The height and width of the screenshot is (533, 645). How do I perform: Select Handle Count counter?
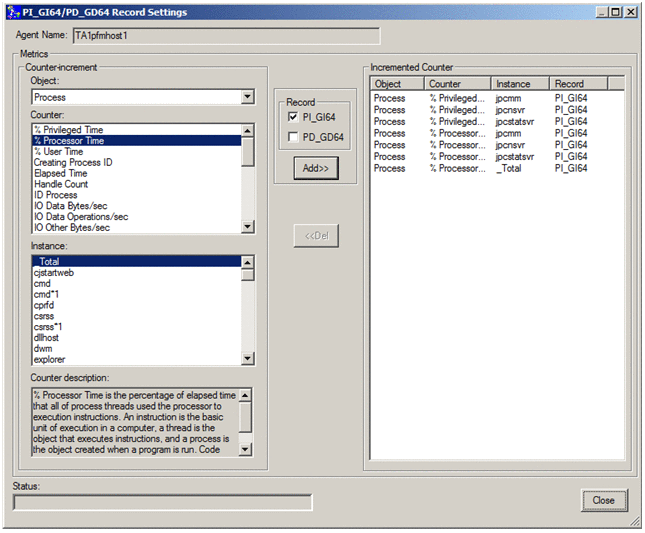[x=60, y=185]
